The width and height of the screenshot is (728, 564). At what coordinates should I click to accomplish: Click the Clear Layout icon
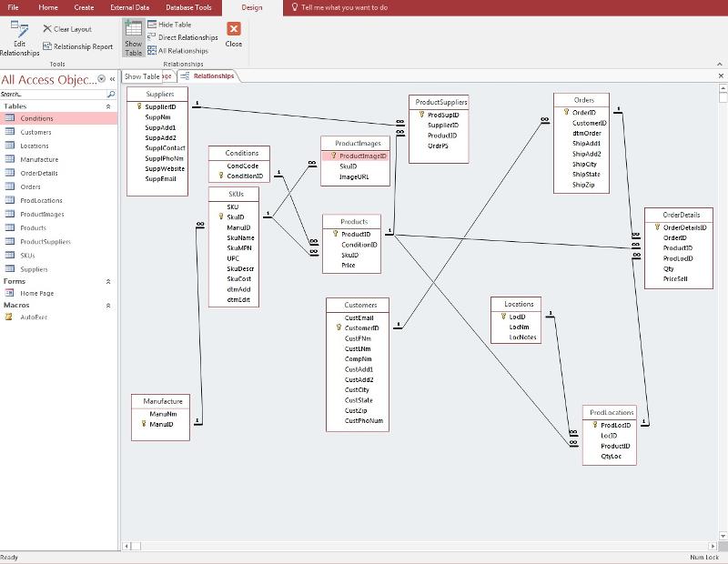tap(47, 29)
